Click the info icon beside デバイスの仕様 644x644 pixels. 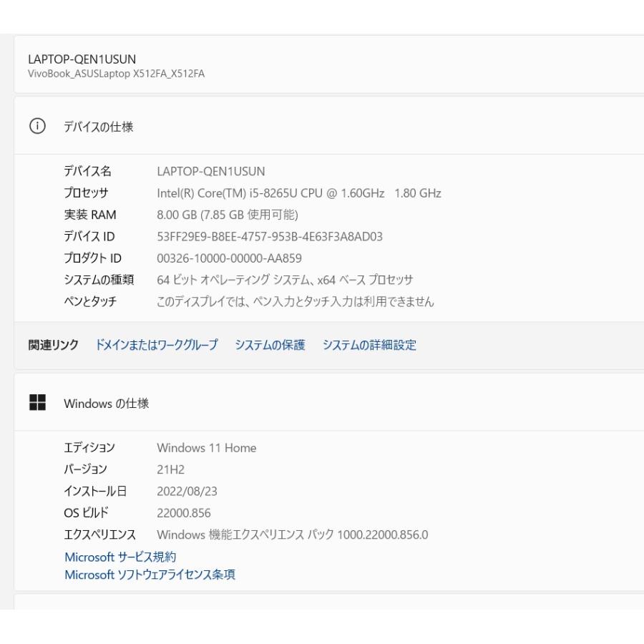click(x=36, y=127)
